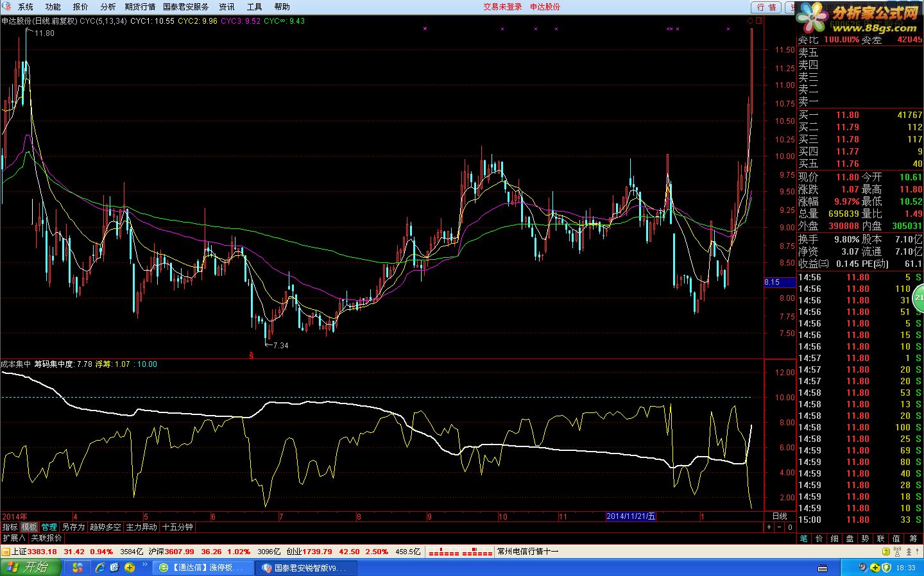Screen dimensions: 924x576
Task: Apply the 主力异动 template
Action: 141,527
